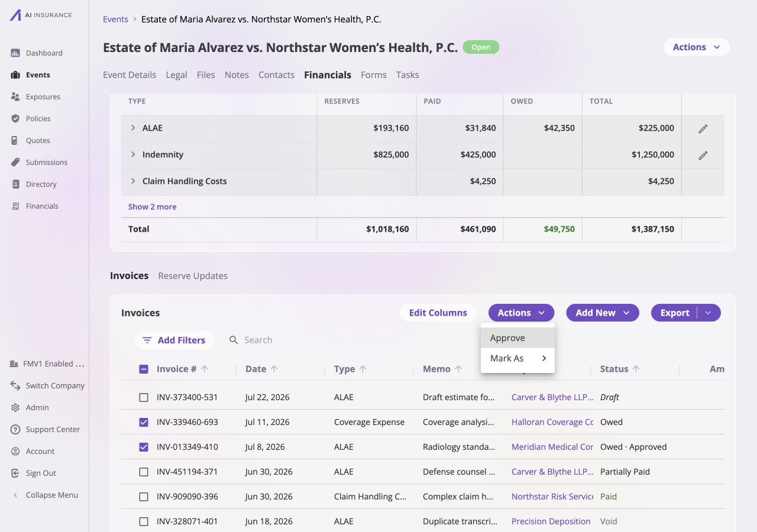Click the Exposures people icon

(x=15, y=97)
